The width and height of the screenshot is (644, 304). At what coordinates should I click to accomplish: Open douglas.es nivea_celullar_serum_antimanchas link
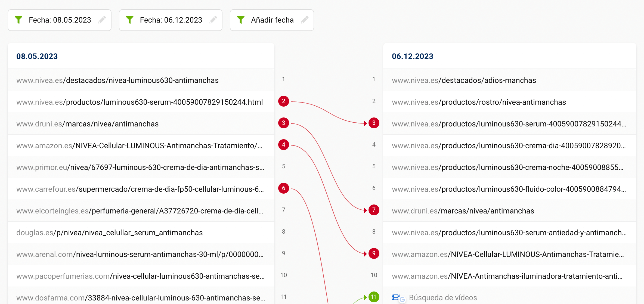coord(109,233)
